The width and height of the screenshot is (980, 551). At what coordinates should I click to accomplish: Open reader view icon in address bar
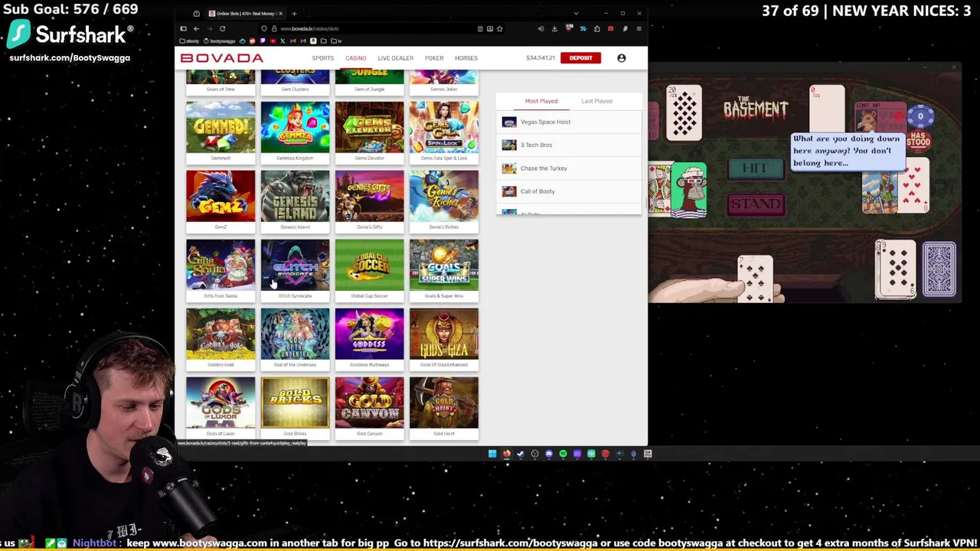[x=480, y=29]
